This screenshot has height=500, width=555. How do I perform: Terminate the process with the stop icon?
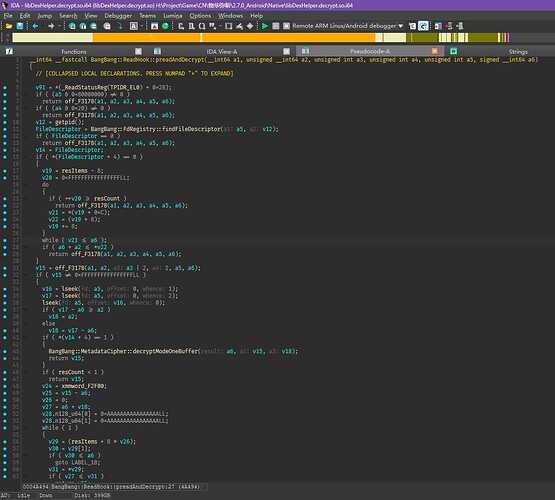coord(286,26)
